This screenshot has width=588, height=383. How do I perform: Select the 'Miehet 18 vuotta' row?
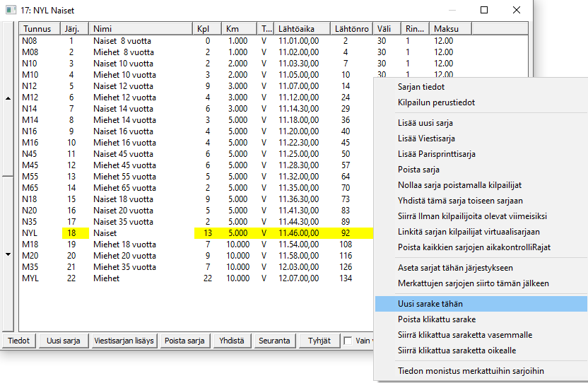[124, 244]
